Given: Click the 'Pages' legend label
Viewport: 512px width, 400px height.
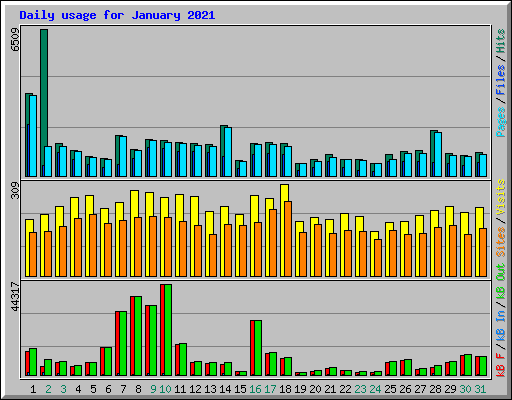Looking at the screenshot, I should pos(500,122).
